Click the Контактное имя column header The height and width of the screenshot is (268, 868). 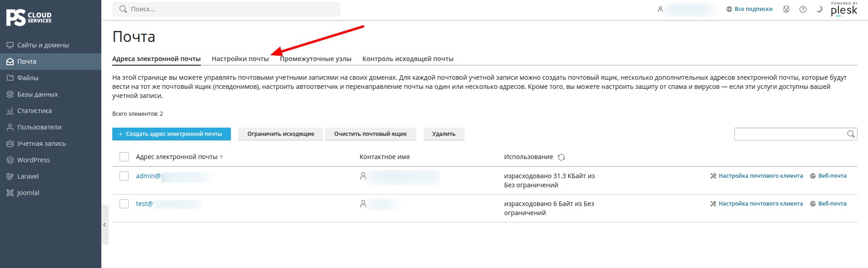tap(385, 157)
